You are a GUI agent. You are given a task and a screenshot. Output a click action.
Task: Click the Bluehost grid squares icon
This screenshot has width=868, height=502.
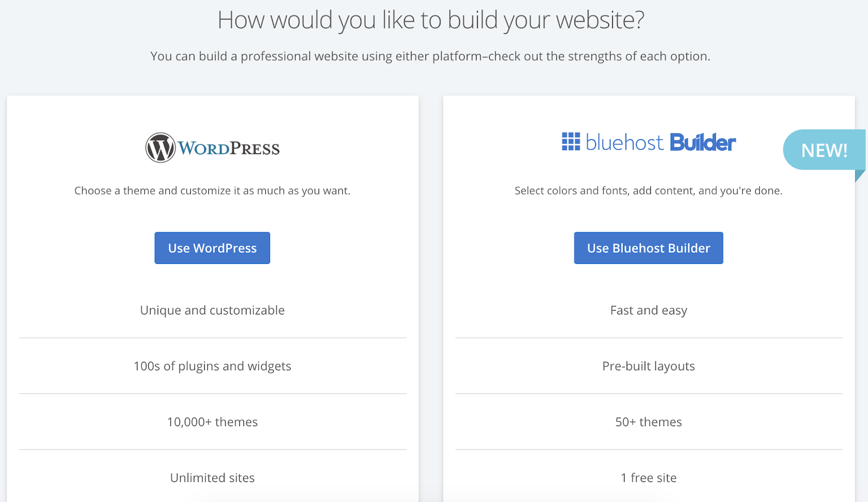571,141
